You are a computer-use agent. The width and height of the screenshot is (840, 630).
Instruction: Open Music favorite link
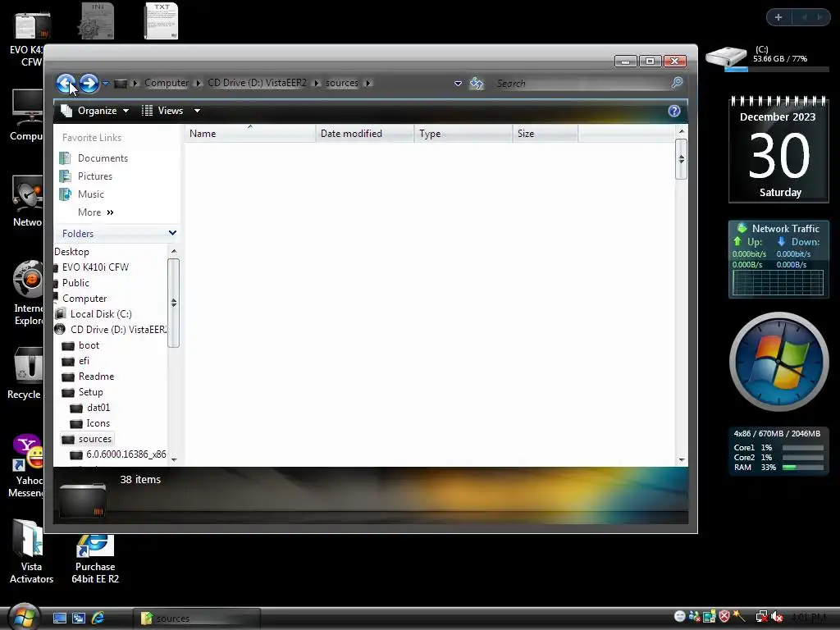point(82,194)
